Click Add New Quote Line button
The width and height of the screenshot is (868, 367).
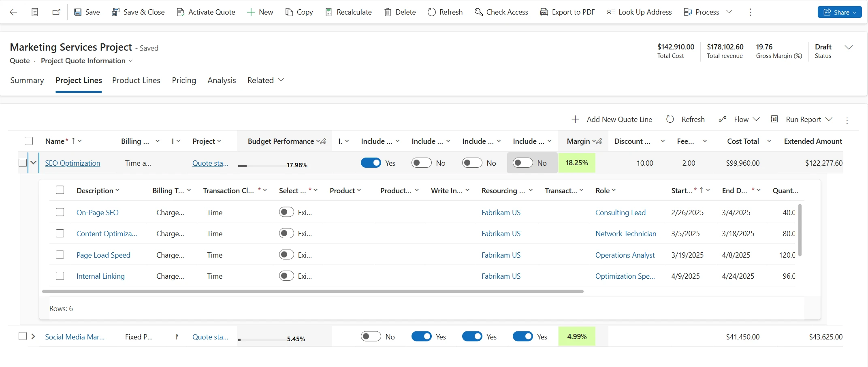(612, 119)
